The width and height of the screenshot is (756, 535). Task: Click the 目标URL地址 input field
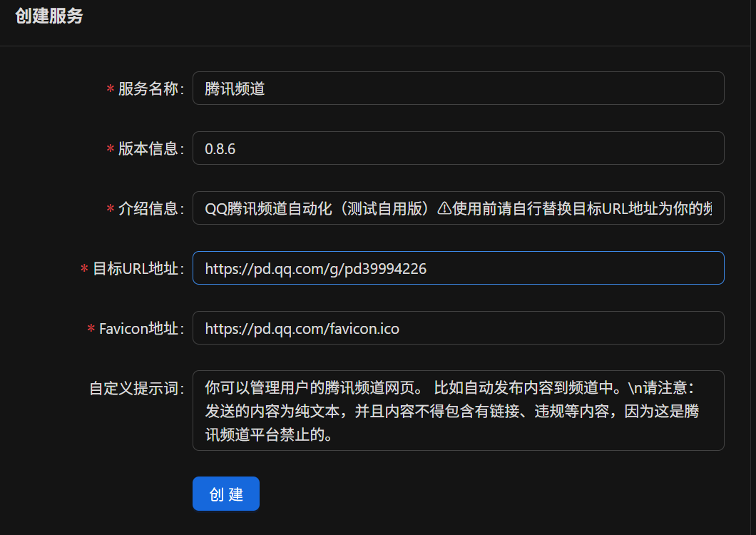(458, 267)
